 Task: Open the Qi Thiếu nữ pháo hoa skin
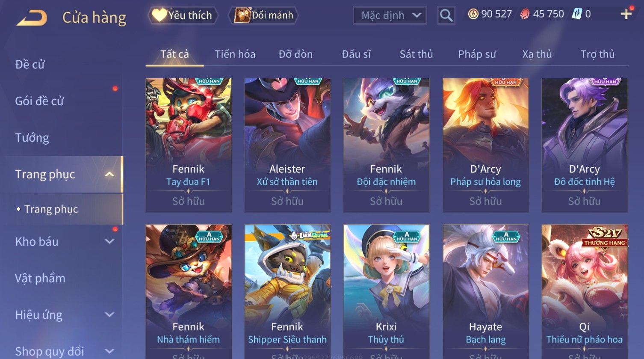coord(585,291)
